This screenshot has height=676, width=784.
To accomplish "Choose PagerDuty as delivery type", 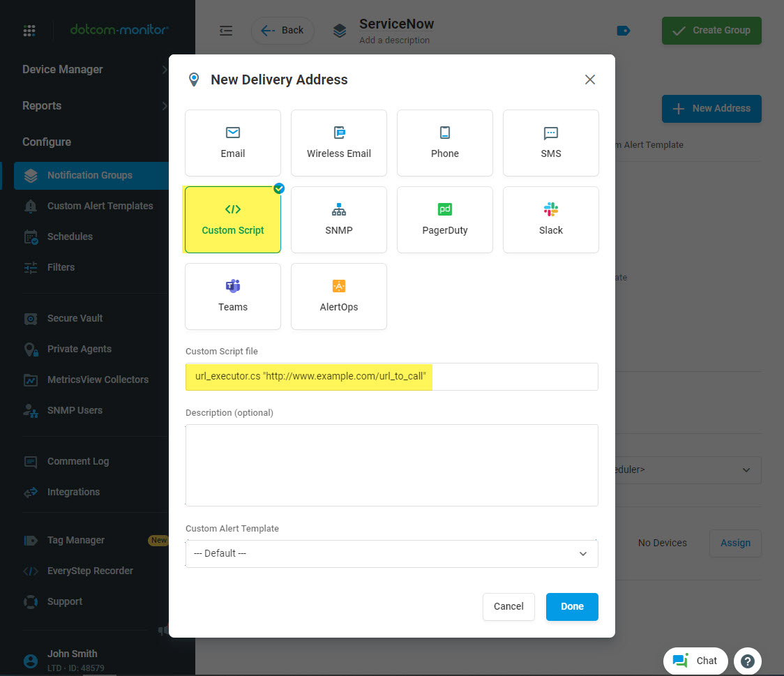I will pos(445,220).
